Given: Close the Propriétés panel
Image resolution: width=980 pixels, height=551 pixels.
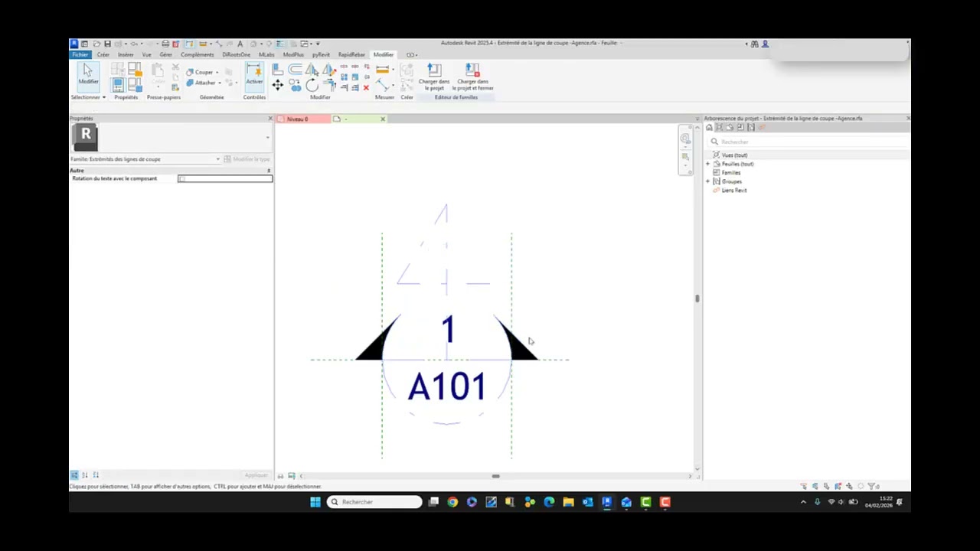Looking at the screenshot, I should click(x=270, y=119).
